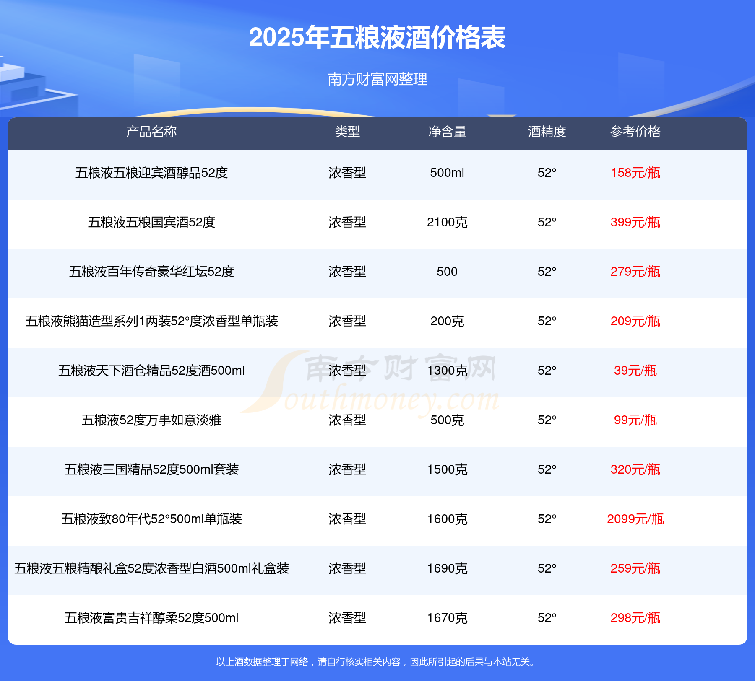Select product 五粮液天下酒仓精品52度酒500ml
Image resolution: width=755 pixels, height=700 pixels.
(151, 371)
